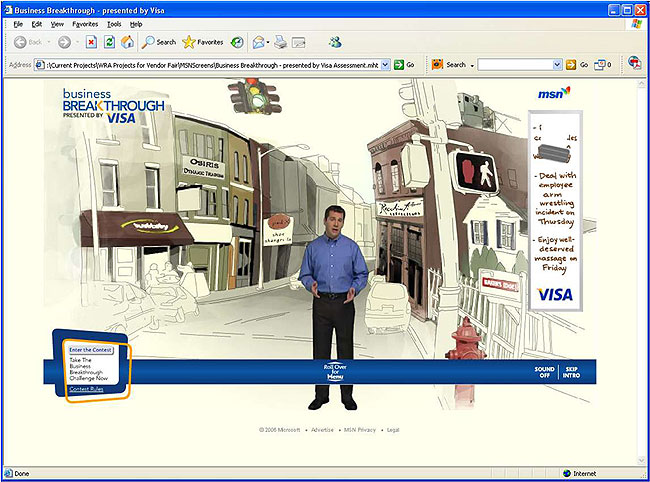The image size is (650, 482).
Task: Click the 2006 Microsoft copyright text
Action: 279,430
